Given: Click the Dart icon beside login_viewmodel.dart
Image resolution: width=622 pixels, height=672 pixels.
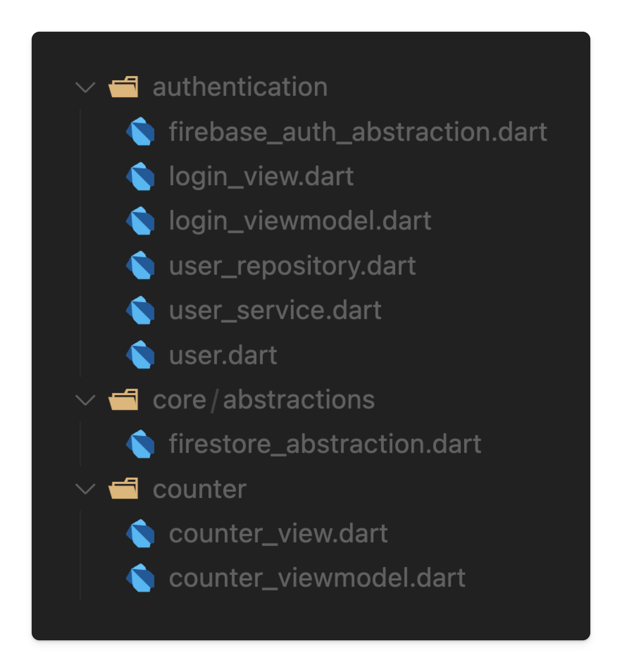Looking at the screenshot, I should (140, 221).
